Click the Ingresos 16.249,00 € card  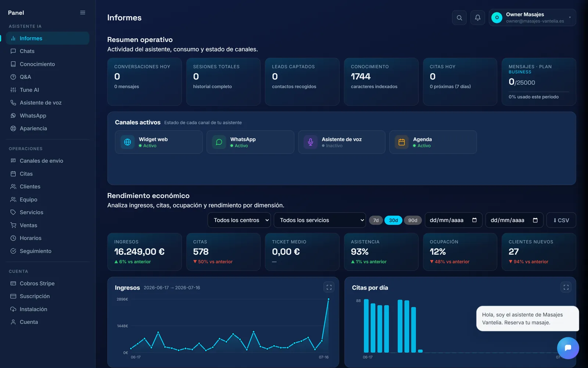click(x=144, y=252)
